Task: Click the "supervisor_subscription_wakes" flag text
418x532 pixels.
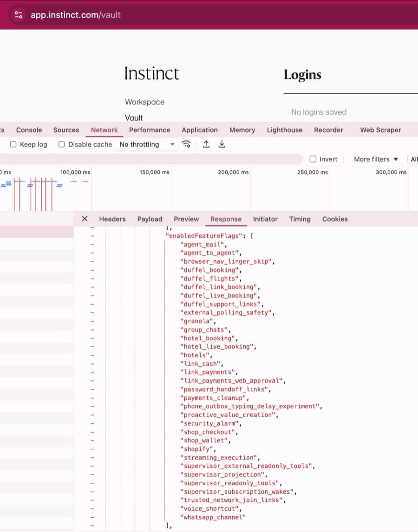Action: point(237,492)
